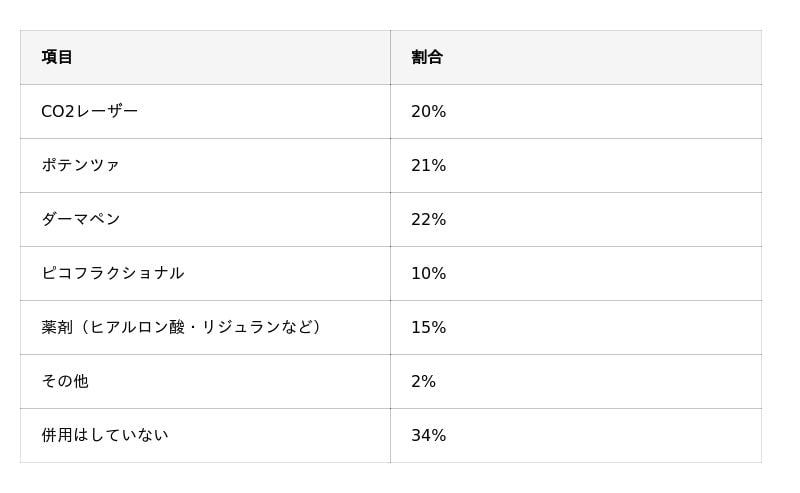Click the 22% value cell
Image resolution: width=800 pixels, height=493 pixels.
[428, 219]
